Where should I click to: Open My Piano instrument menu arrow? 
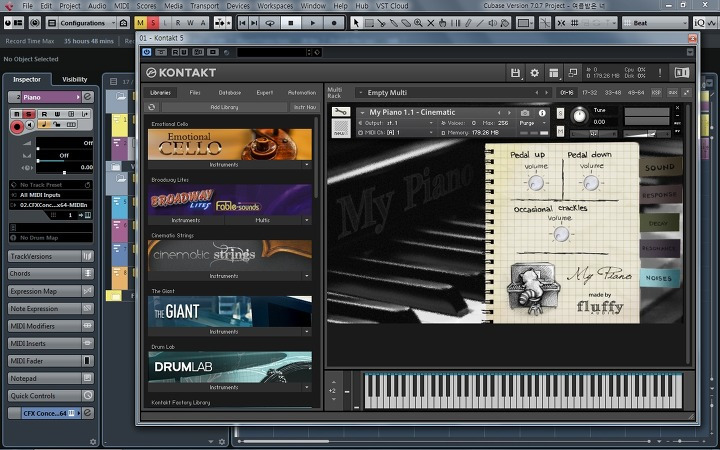pyautogui.click(x=362, y=112)
